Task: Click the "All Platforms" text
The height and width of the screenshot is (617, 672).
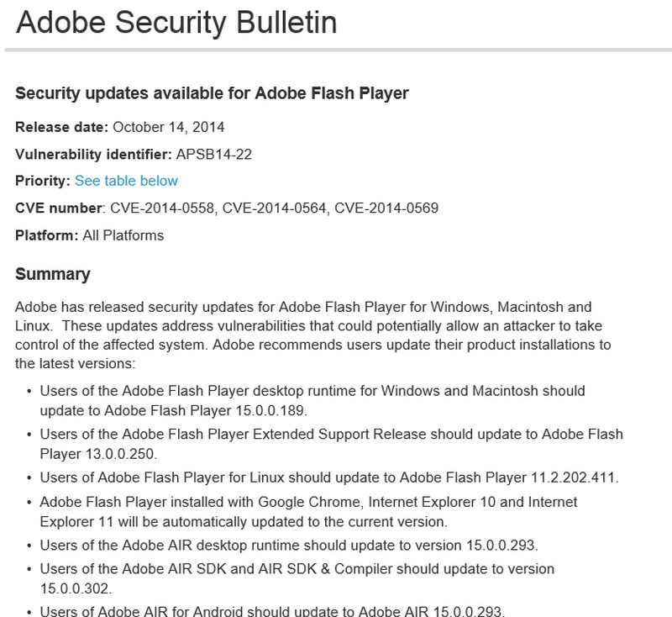Action: point(123,235)
